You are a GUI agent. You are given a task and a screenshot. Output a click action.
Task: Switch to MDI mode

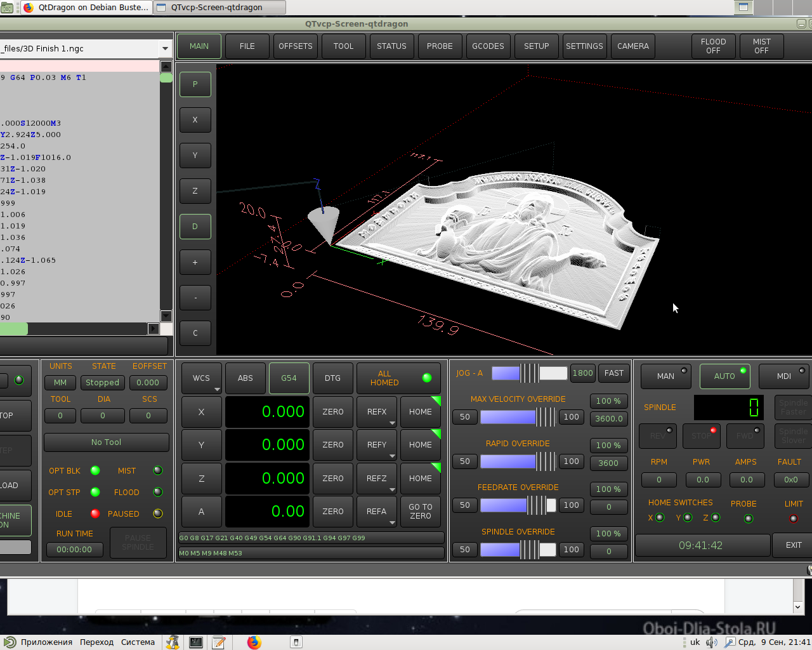pos(784,376)
